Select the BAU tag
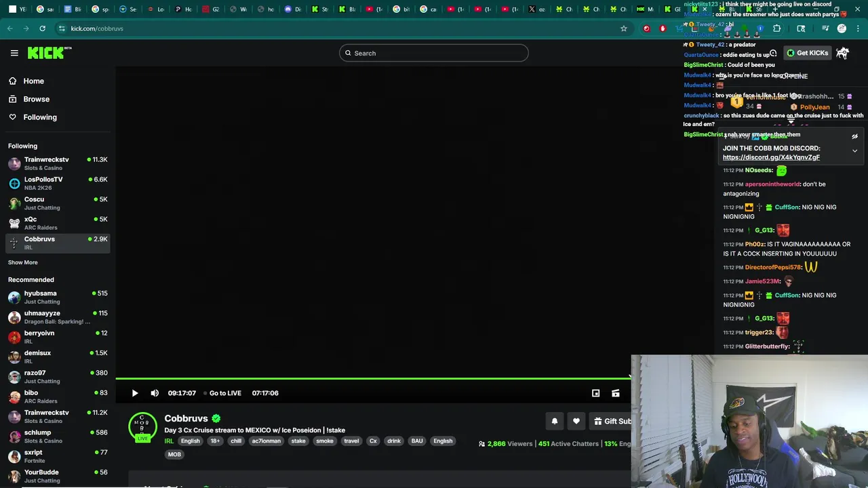868x488 pixels. click(x=417, y=441)
